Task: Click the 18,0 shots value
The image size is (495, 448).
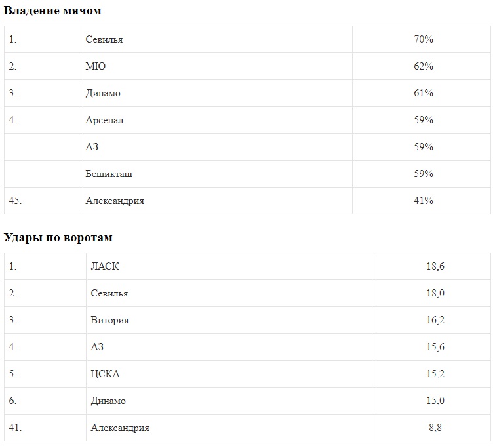Action: coord(435,293)
